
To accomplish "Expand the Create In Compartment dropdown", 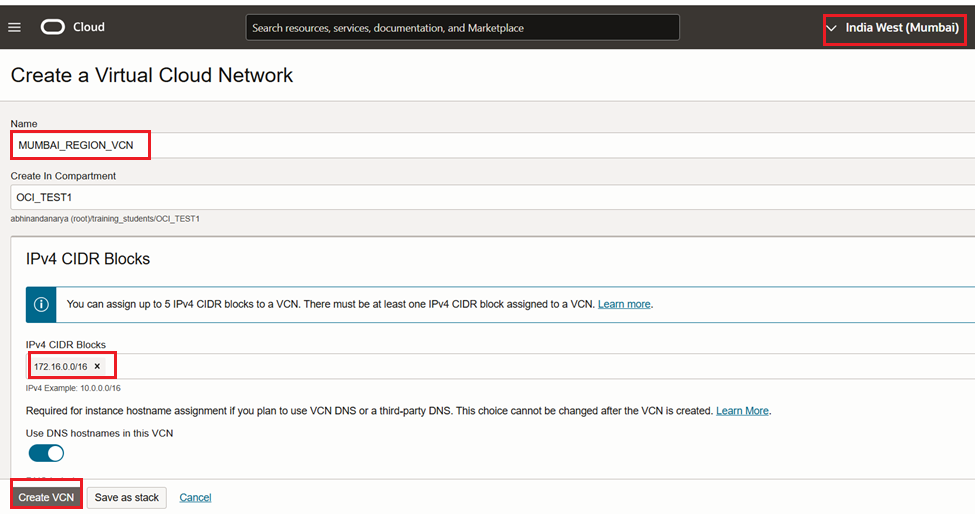I will (490, 197).
